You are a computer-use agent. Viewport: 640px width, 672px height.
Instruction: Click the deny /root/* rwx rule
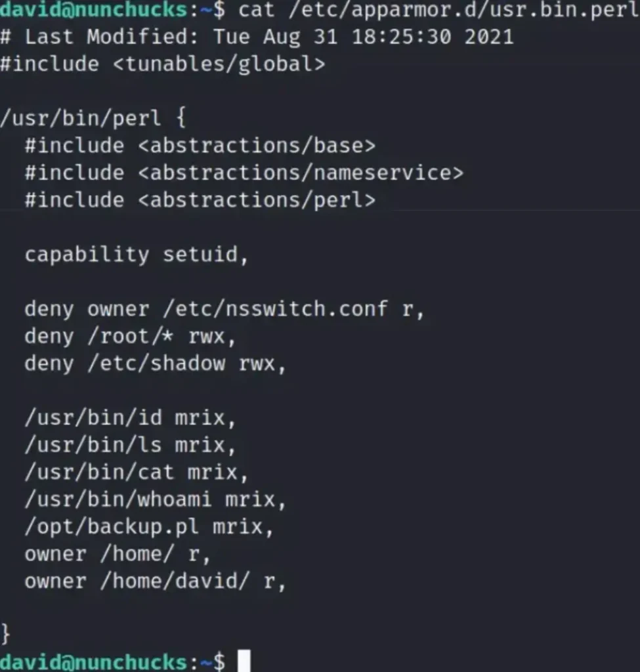(x=130, y=336)
